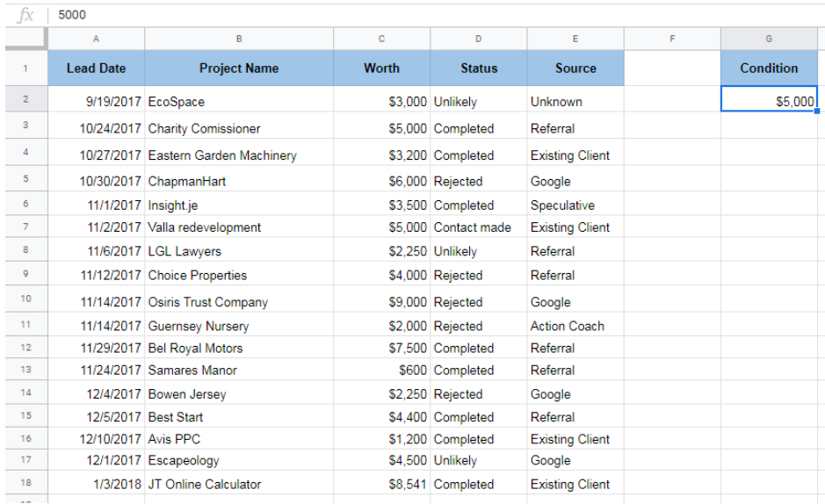The image size is (825, 504).
Task: Select column C header
Action: click(x=381, y=39)
